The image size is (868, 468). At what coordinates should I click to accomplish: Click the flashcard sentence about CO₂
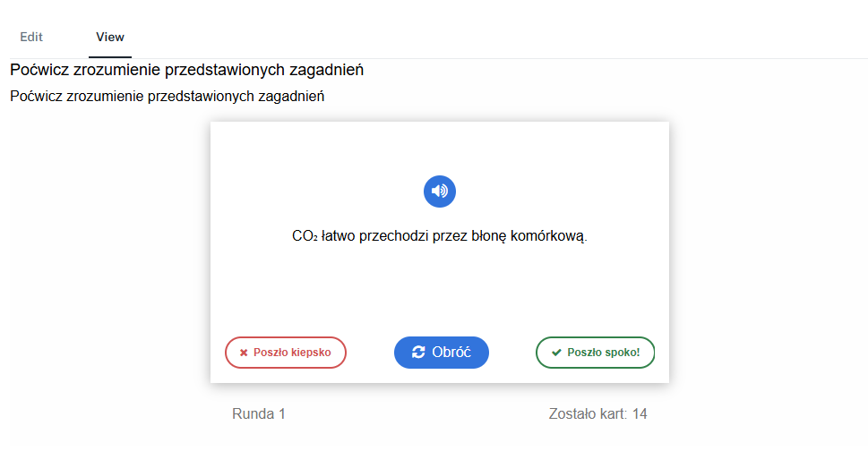(439, 236)
